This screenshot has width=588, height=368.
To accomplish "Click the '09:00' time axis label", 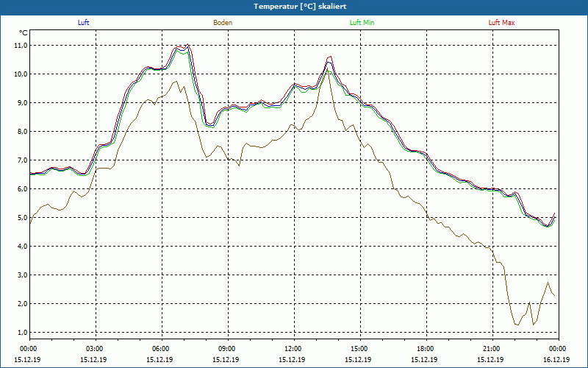I will [x=228, y=349].
